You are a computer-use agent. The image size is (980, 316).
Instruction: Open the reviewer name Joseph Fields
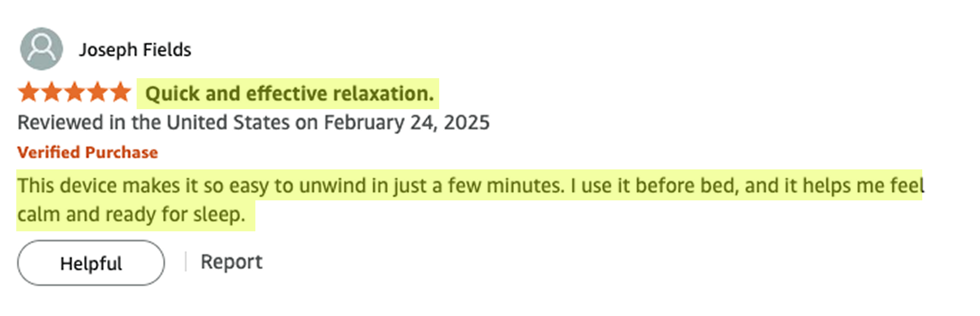135,50
